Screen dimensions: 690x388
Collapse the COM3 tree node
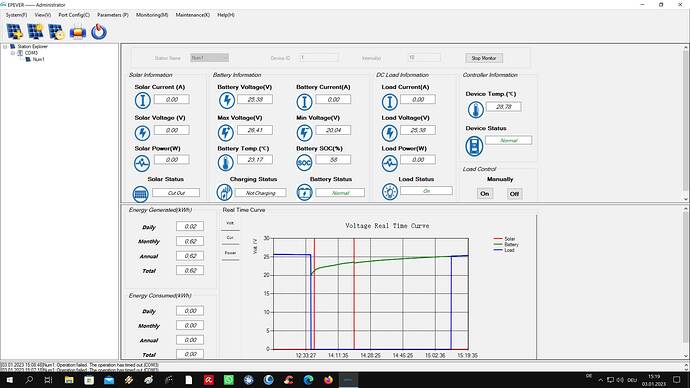coord(13,53)
